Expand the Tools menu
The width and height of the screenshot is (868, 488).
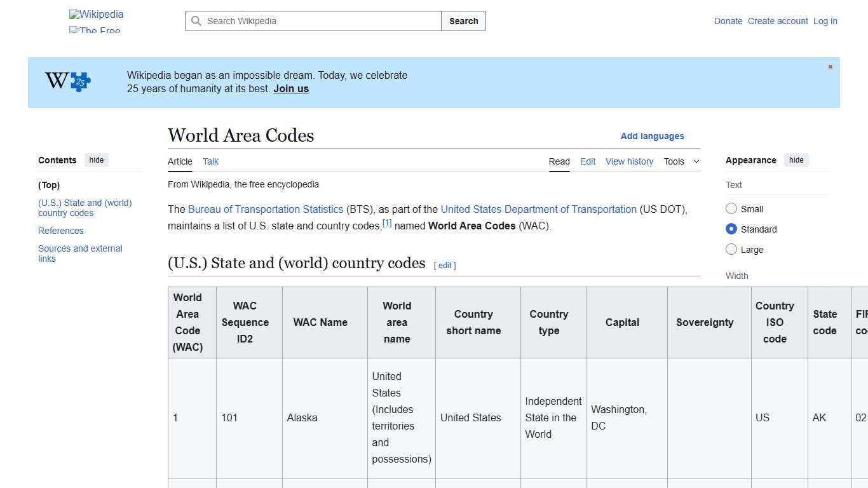click(x=681, y=161)
